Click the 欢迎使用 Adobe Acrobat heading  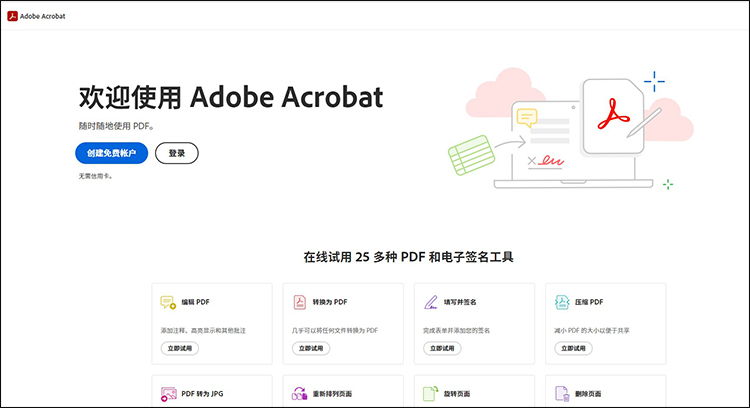pos(231,97)
